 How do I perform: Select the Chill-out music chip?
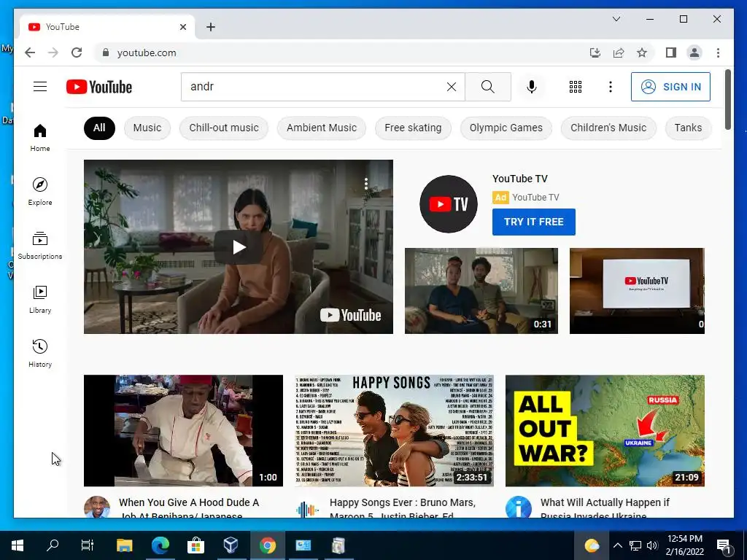[x=224, y=128]
